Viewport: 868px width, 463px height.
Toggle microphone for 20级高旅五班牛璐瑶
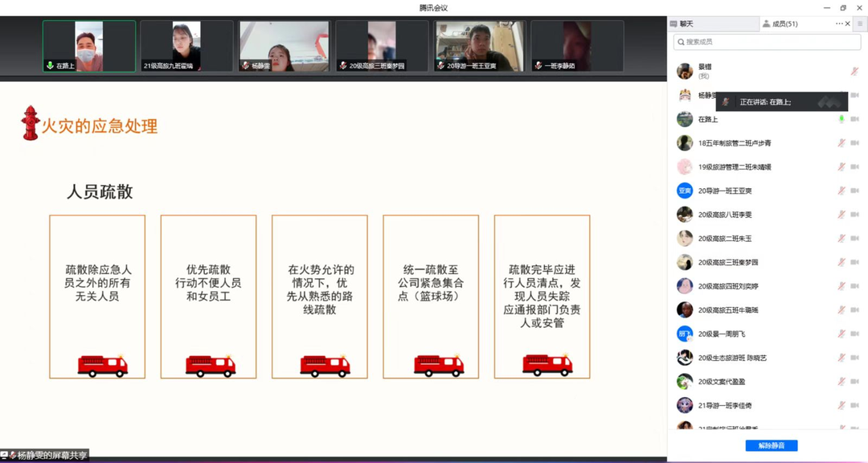(x=841, y=310)
